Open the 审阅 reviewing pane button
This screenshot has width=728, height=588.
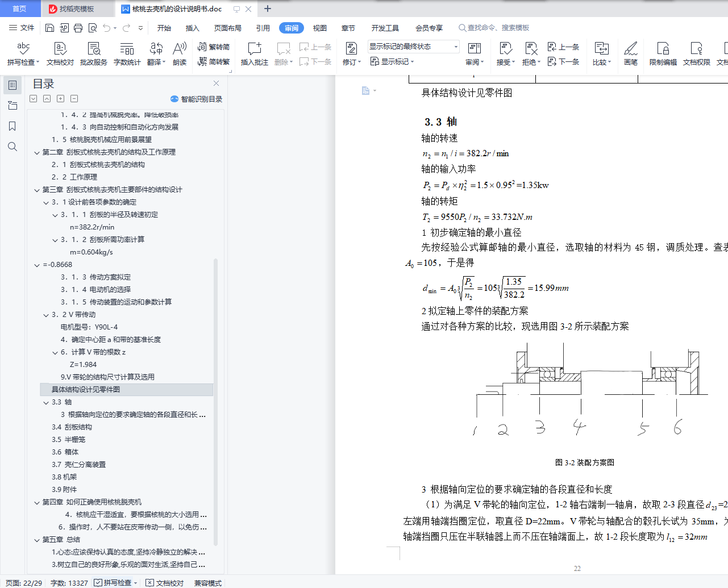pyautogui.click(x=475, y=54)
